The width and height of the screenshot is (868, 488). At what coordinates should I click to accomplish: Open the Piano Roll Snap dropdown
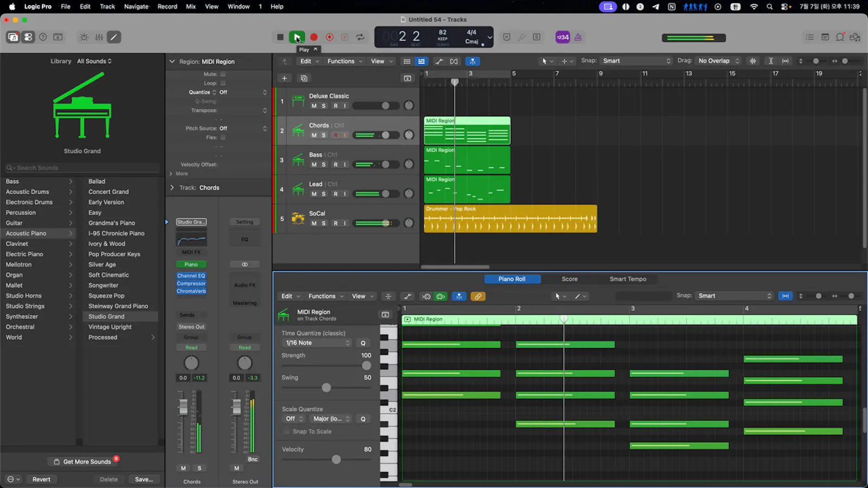(735, 296)
